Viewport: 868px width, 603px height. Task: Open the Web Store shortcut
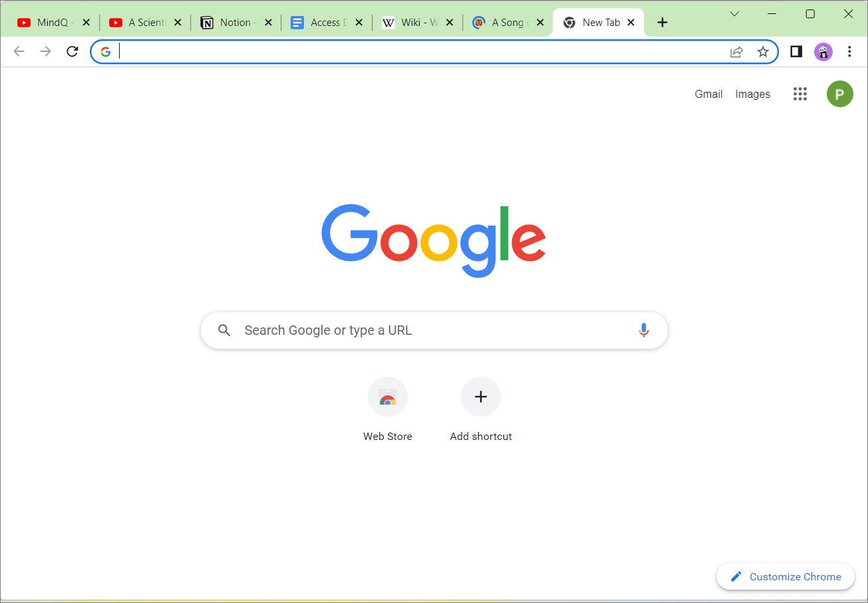[x=388, y=409]
